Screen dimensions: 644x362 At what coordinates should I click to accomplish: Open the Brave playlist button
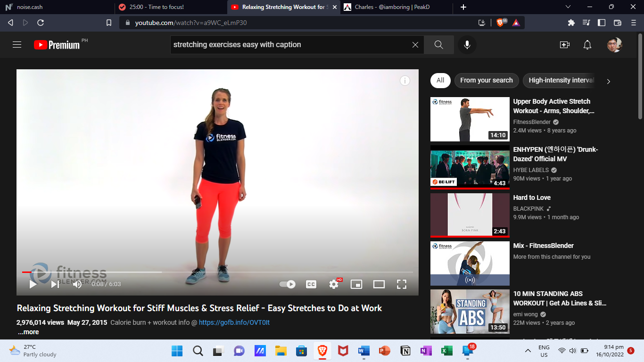586,23
